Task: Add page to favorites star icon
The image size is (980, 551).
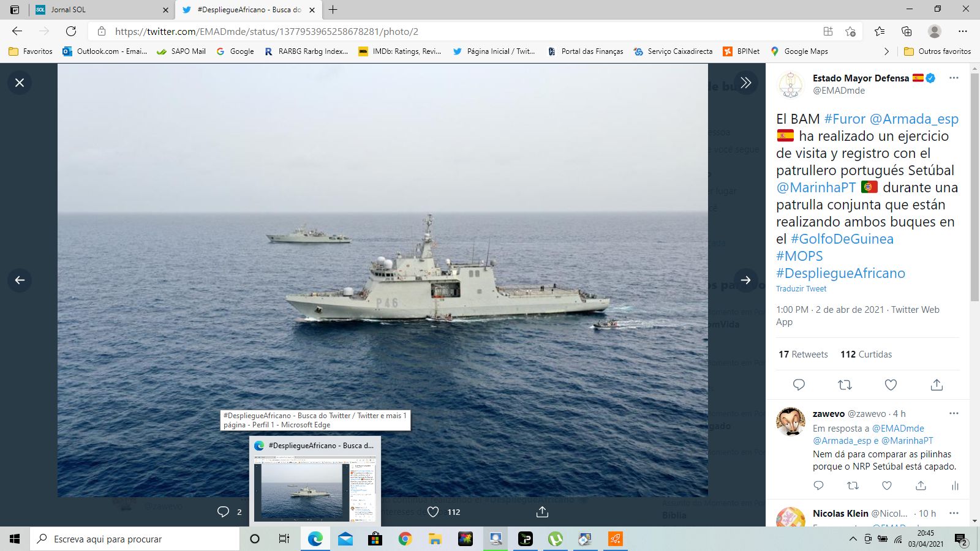Action: (x=850, y=31)
